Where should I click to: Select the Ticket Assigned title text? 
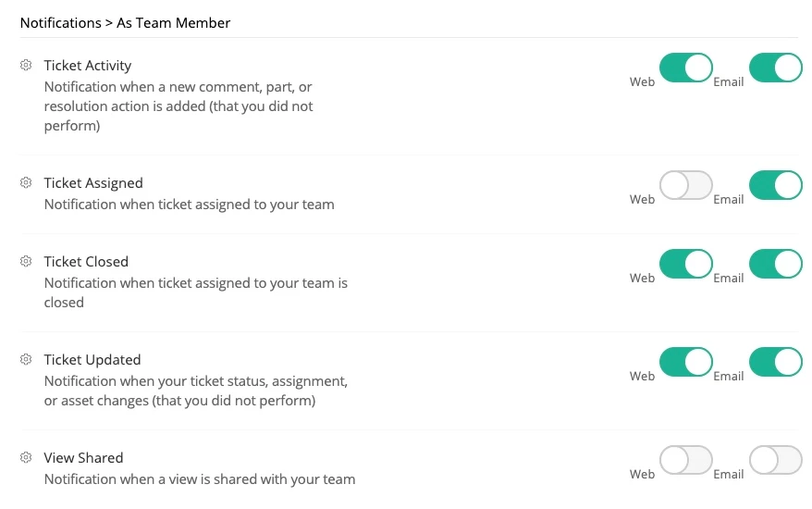[x=93, y=183]
